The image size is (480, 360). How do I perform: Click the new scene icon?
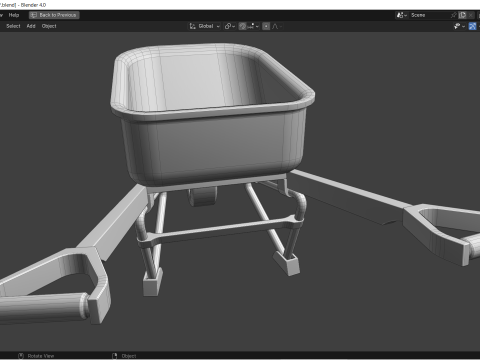462,15
